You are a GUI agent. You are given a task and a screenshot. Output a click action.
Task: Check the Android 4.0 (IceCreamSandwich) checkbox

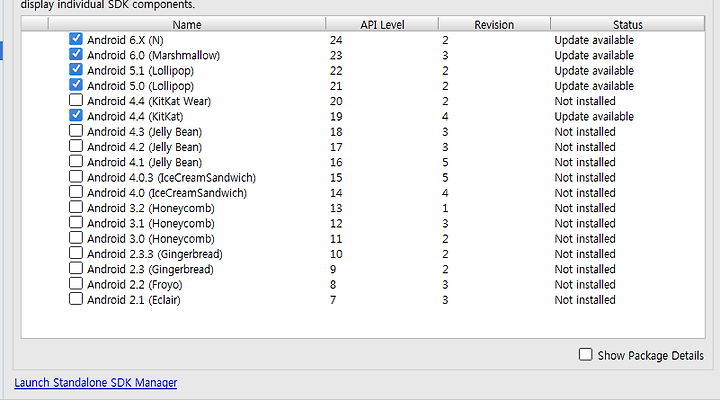pyautogui.click(x=76, y=192)
